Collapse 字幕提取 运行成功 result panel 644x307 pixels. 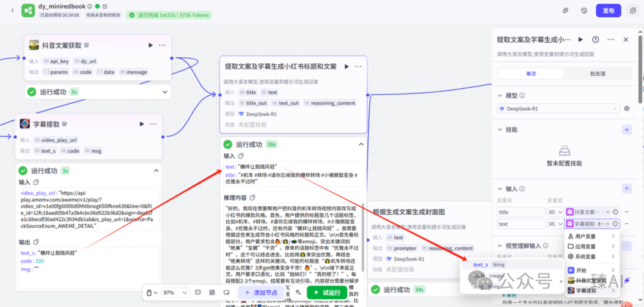point(156,170)
